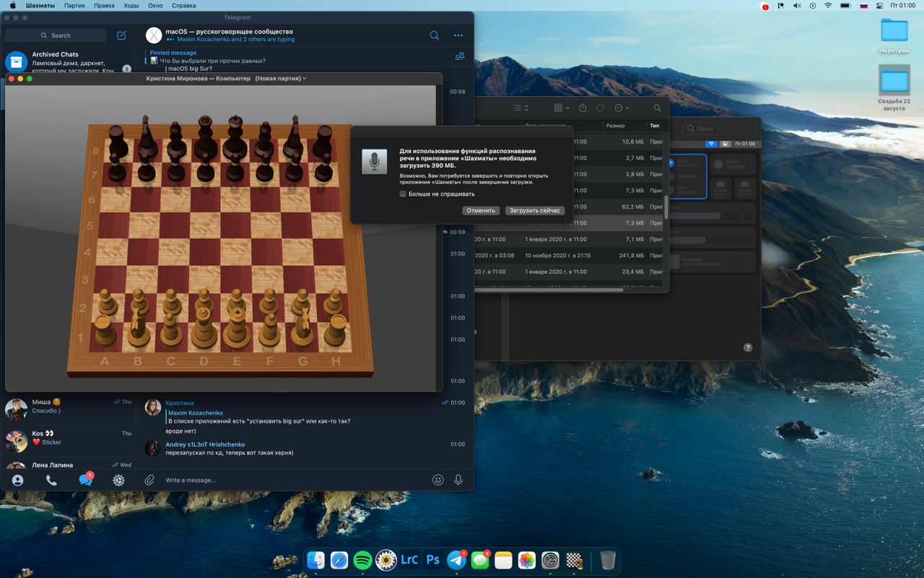This screenshot has height=578, width=924.
Task: Open the «Ходы» menu
Action: pos(131,5)
